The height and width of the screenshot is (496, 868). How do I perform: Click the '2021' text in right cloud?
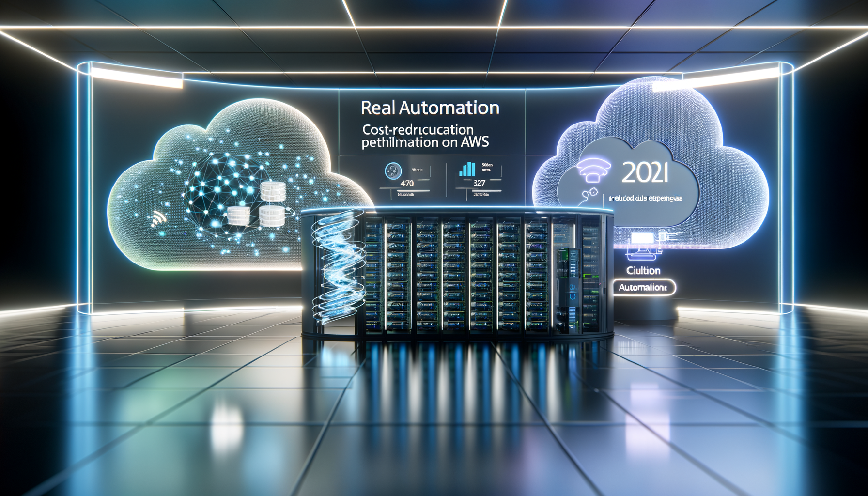(645, 172)
